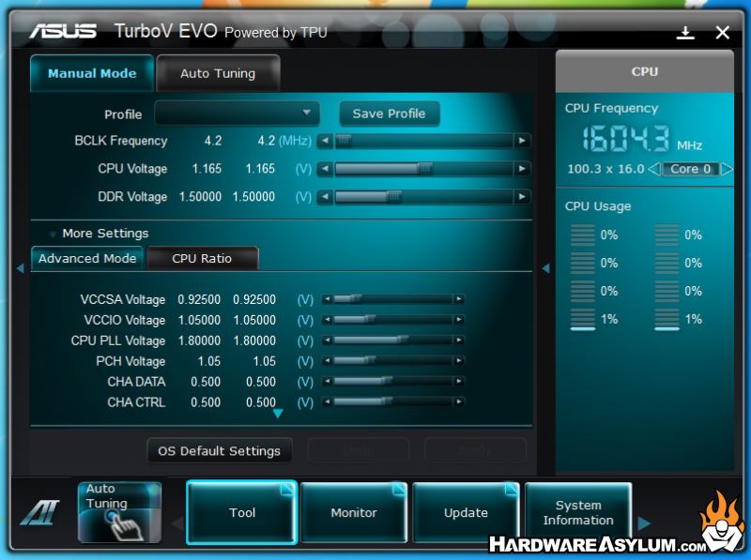Image resolution: width=751 pixels, height=560 pixels.
Task: Decrease VCCIO Voltage with left arrow
Action: click(327, 319)
